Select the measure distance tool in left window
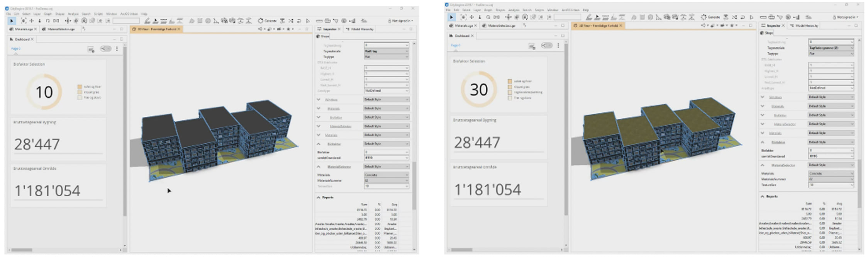The height and width of the screenshot is (262, 868). click(319, 21)
